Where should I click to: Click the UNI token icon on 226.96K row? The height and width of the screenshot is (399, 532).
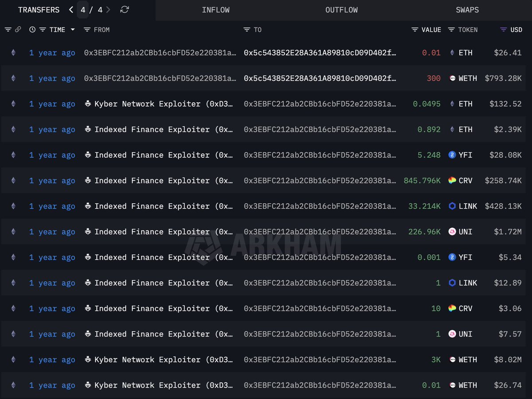tap(452, 232)
